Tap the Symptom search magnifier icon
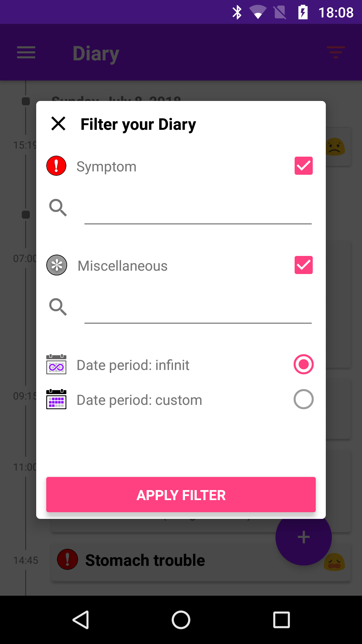The height and width of the screenshot is (644, 362). point(58,208)
